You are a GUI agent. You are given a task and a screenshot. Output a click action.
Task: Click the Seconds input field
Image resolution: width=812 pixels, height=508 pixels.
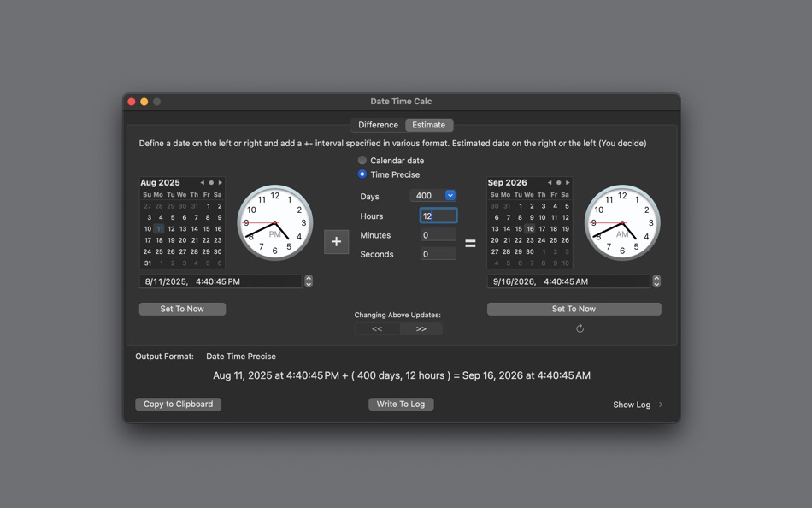(438, 254)
